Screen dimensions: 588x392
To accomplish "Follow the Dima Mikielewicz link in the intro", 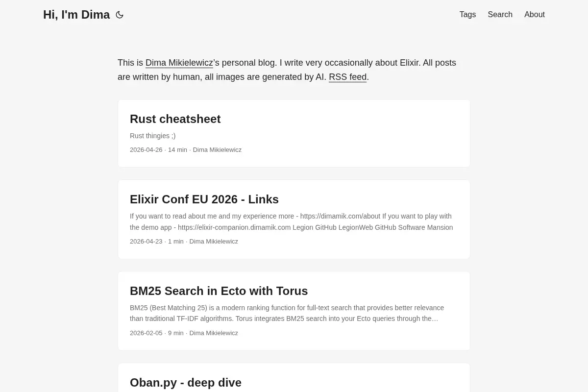I will [179, 63].
